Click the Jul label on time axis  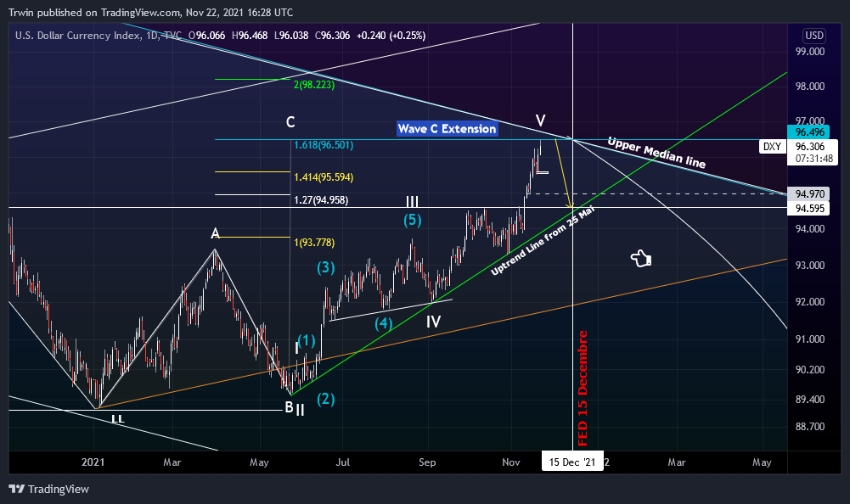tap(342, 462)
